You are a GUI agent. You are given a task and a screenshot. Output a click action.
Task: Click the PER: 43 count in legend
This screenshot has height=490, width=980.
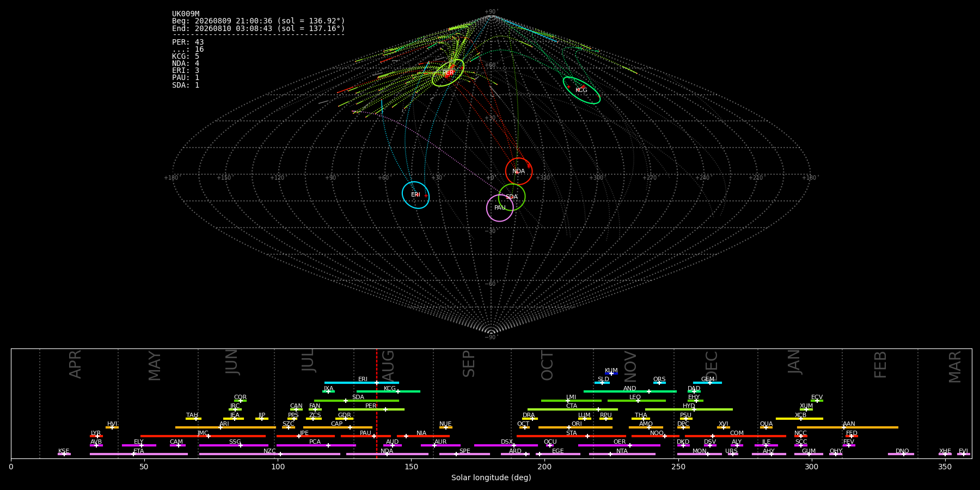[188, 42]
